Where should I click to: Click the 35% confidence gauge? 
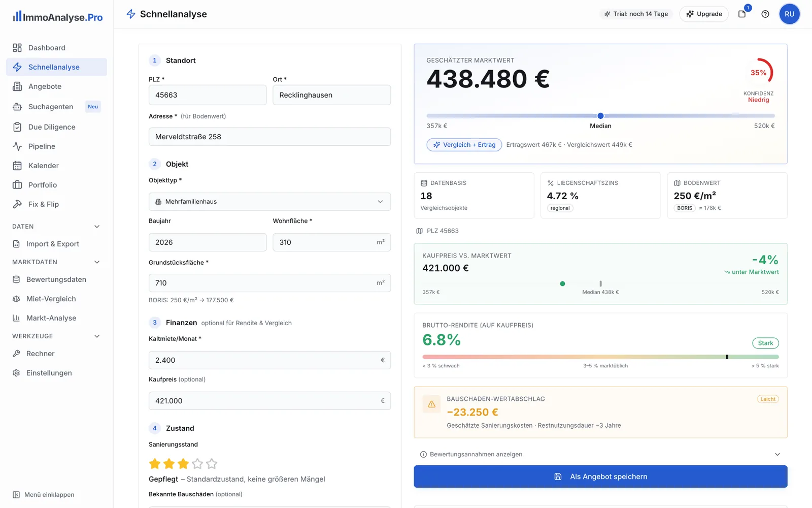(x=759, y=72)
